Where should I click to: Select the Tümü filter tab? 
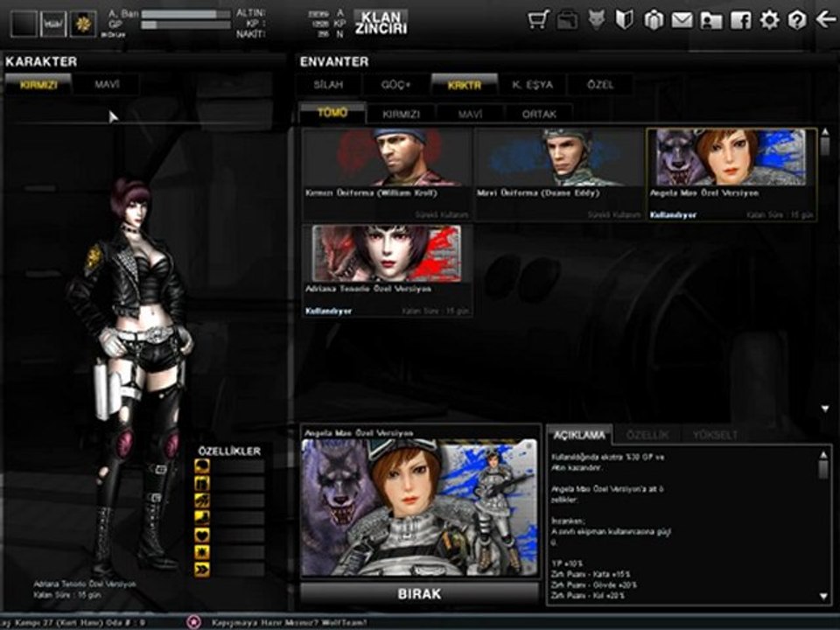click(332, 113)
